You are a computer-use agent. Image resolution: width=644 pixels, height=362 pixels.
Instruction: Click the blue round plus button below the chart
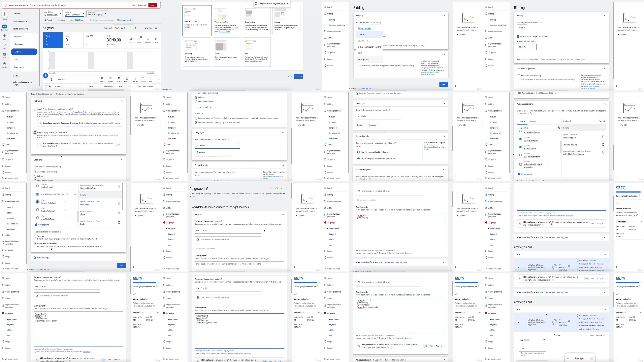tap(45, 75)
